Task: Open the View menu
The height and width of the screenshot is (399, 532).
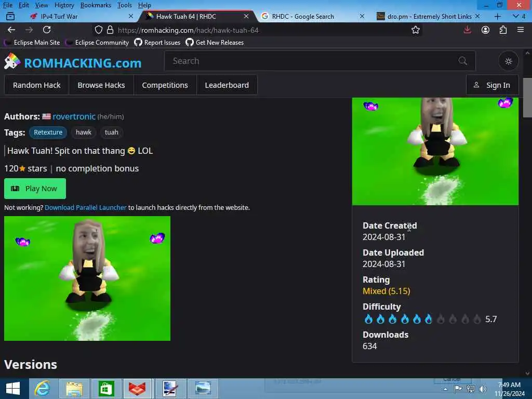Action: (42, 5)
